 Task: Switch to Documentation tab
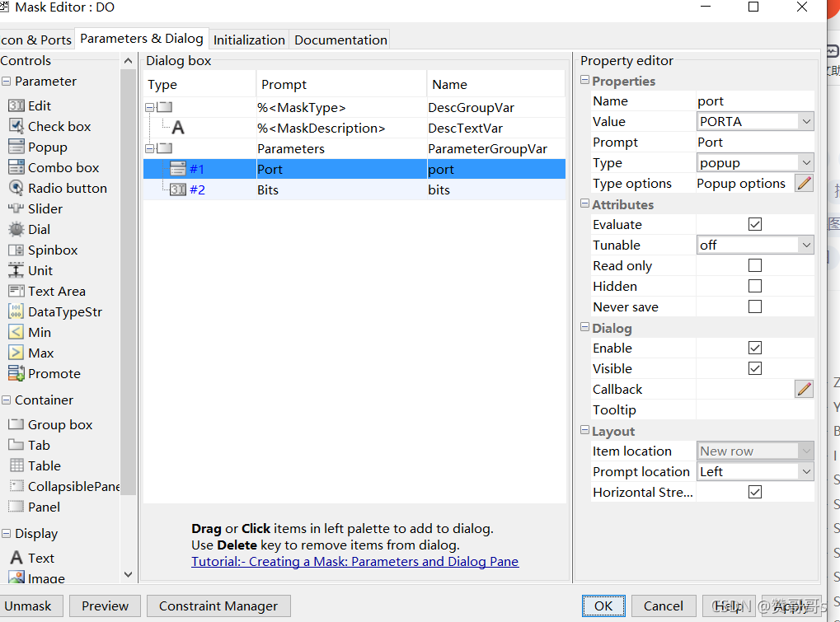340,40
